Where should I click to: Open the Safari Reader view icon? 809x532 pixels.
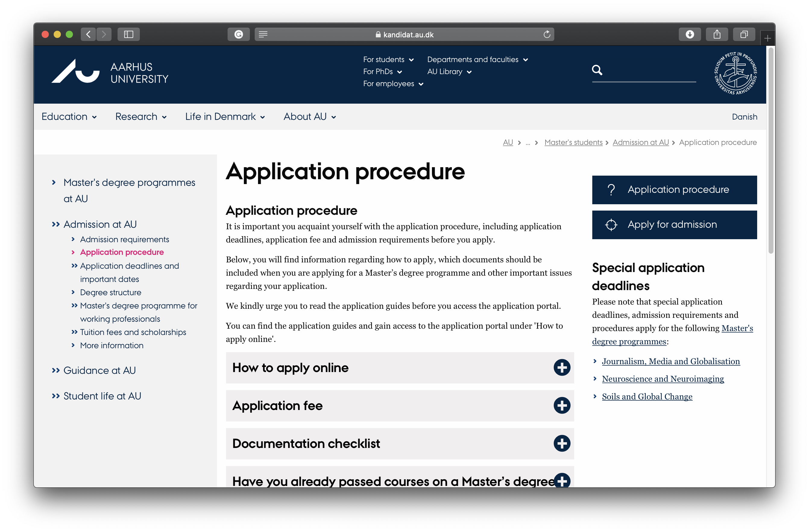263,34
